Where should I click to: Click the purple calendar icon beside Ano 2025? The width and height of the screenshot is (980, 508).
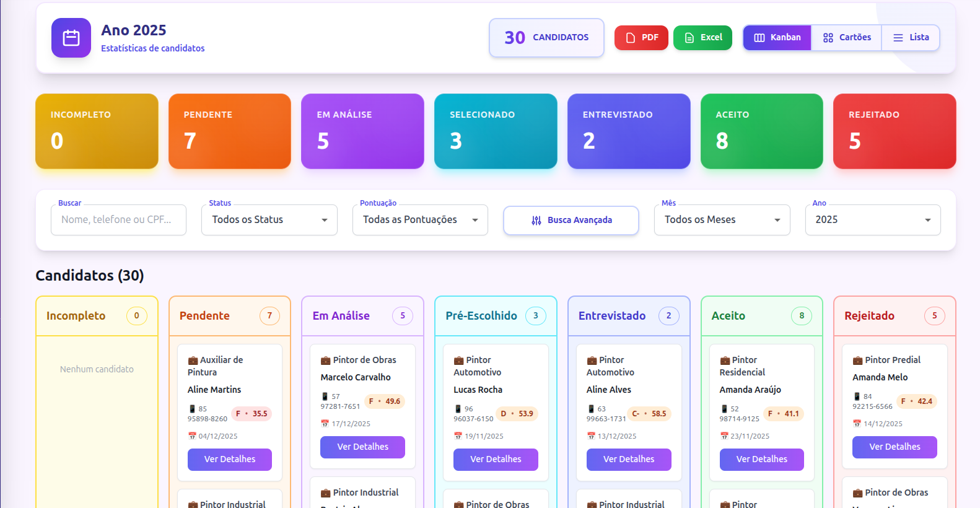pyautogui.click(x=71, y=38)
